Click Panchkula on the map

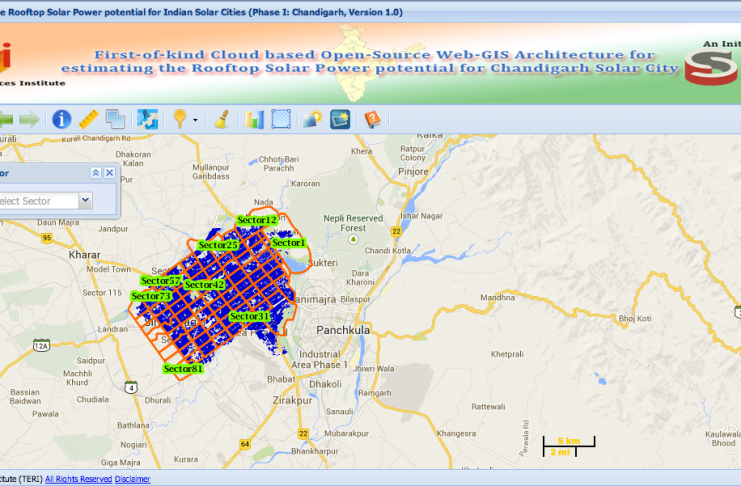[343, 330]
